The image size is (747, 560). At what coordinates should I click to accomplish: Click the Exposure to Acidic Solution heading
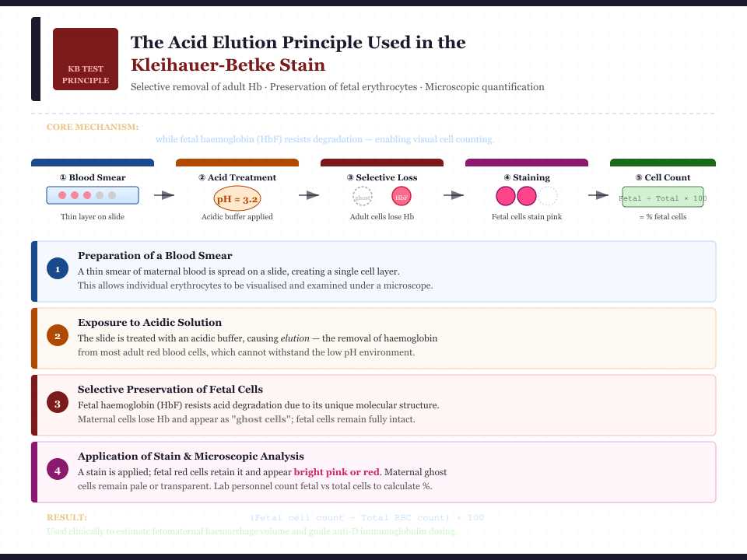149,322
